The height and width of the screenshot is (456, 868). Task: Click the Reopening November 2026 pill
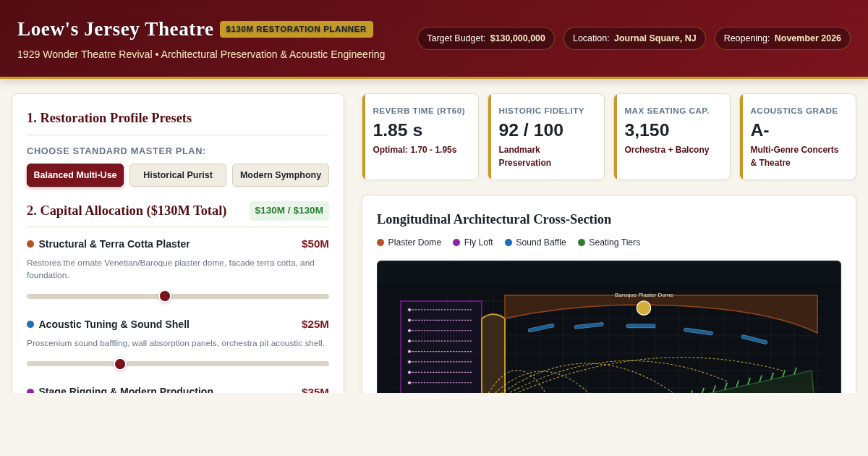click(x=783, y=38)
